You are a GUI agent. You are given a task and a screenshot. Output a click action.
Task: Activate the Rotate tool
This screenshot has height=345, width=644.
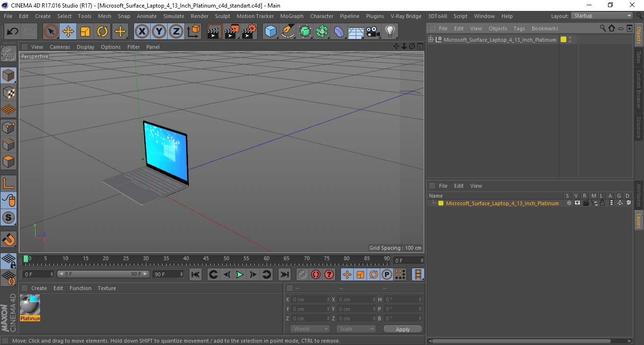tap(102, 32)
